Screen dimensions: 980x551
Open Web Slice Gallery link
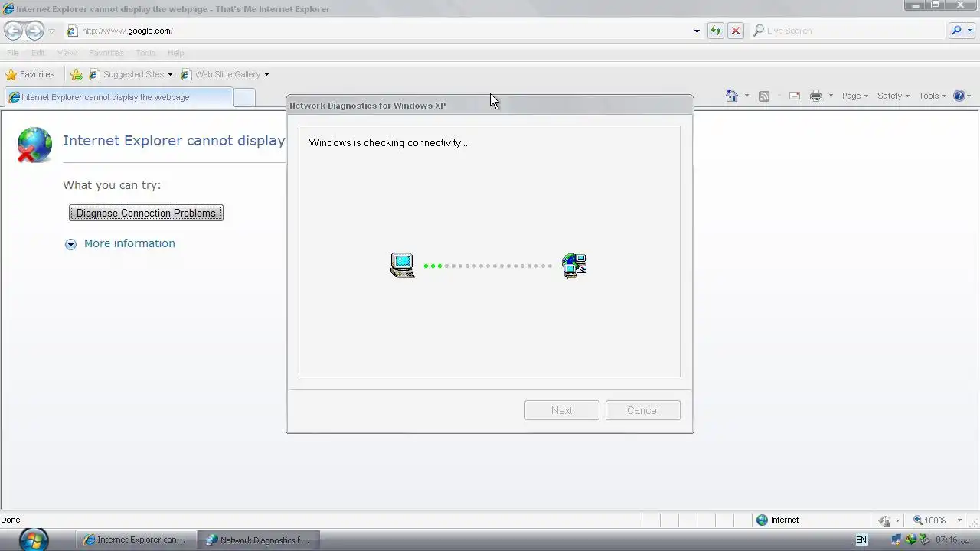pos(221,74)
